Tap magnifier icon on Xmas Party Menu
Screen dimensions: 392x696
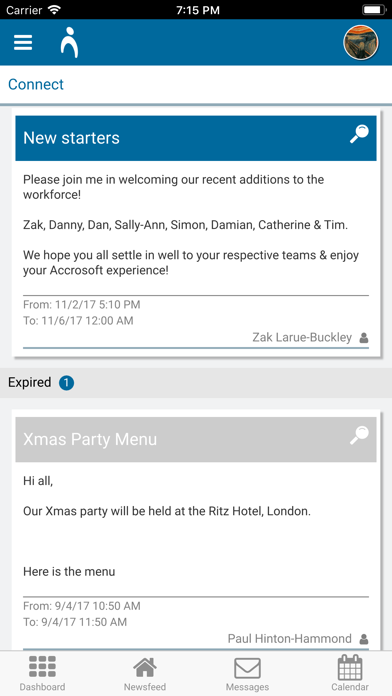pos(359,435)
